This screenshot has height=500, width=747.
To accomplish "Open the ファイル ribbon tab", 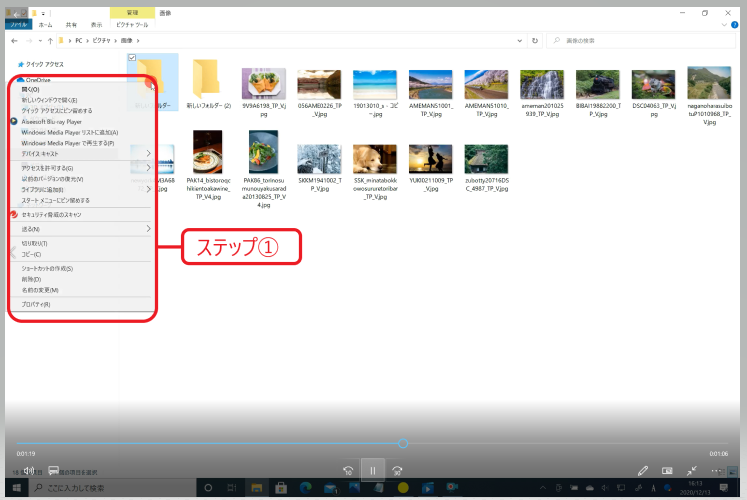I will point(18,24).
